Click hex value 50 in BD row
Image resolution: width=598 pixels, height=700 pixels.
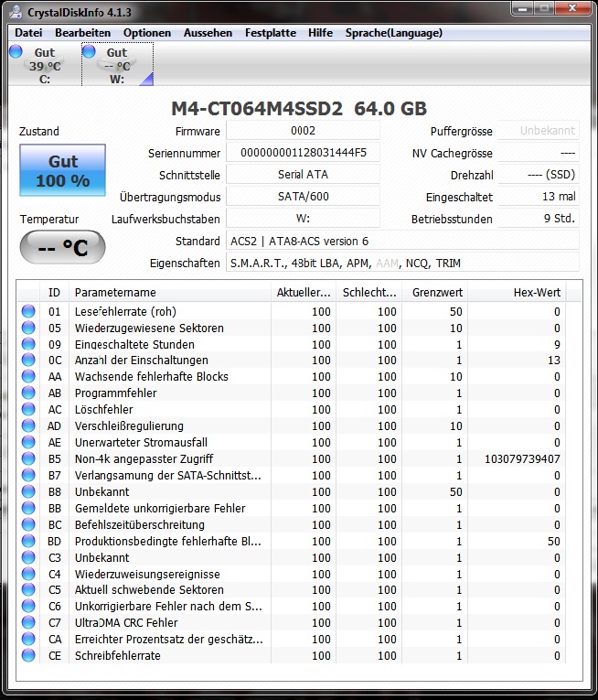pyautogui.click(x=554, y=541)
